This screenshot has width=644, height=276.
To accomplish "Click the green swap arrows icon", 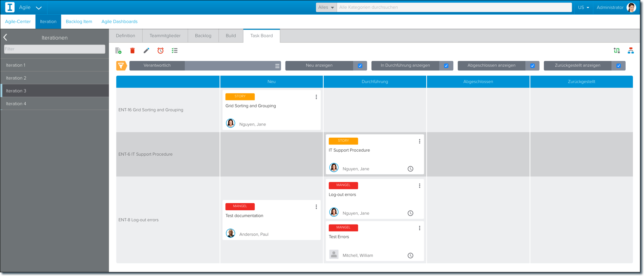I will [617, 51].
